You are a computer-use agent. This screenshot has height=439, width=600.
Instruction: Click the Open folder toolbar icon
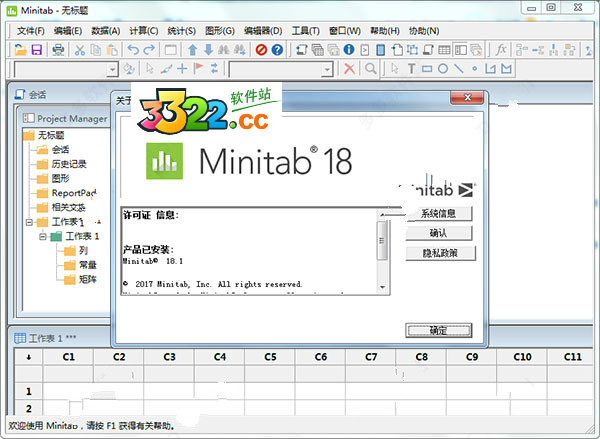tap(20, 50)
